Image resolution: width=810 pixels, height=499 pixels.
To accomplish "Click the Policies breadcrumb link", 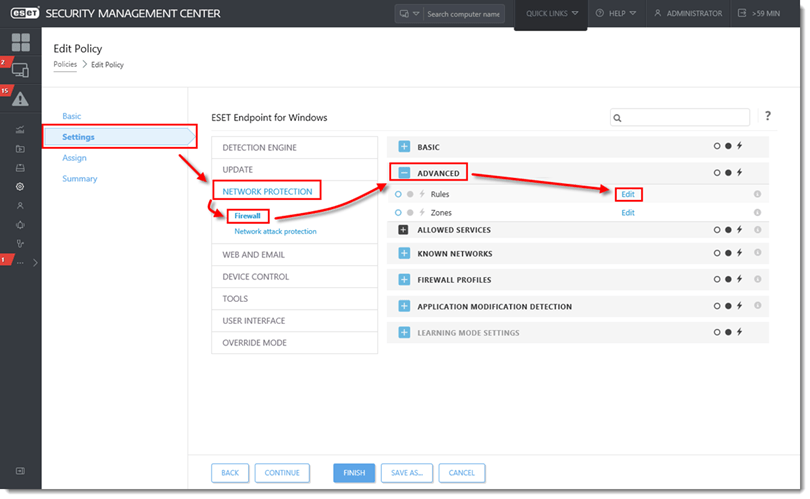I will tap(65, 64).
